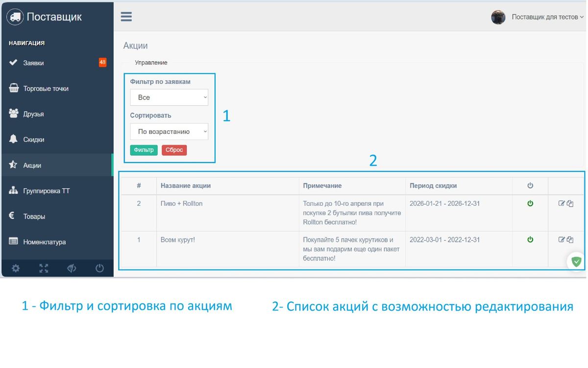Copy the Пиво + Rollton promotion
The image size is (588, 368).
[570, 203]
